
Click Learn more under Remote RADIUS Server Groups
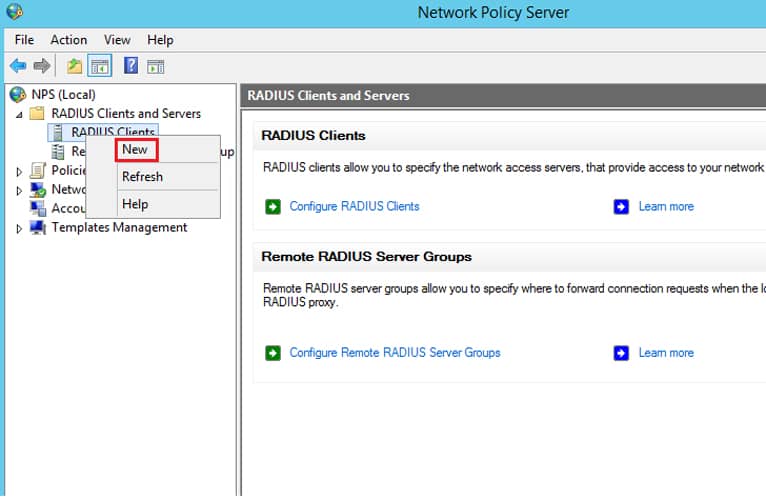[666, 353]
